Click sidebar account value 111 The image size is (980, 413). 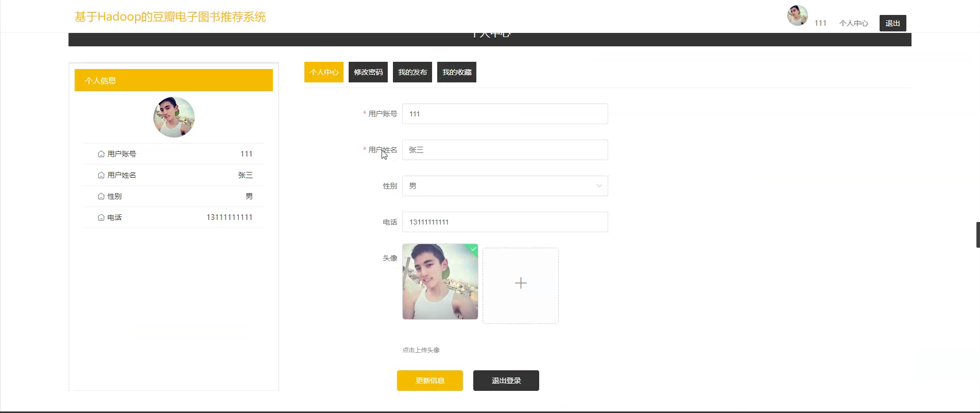(x=247, y=154)
